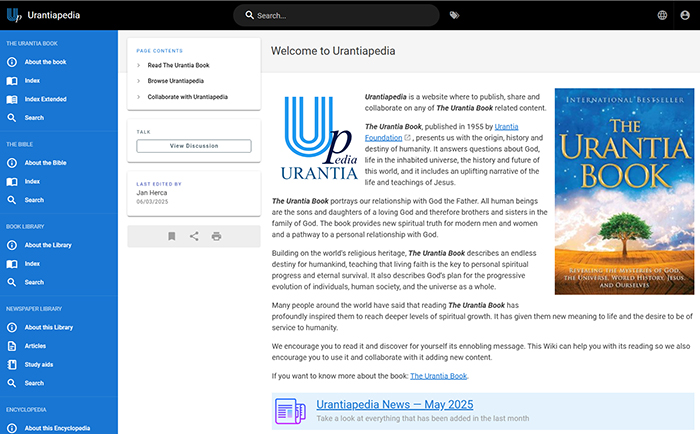Open The Urantia Book link at paragraph end
The height and width of the screenshot is (434, 700).
pos(438,376)
